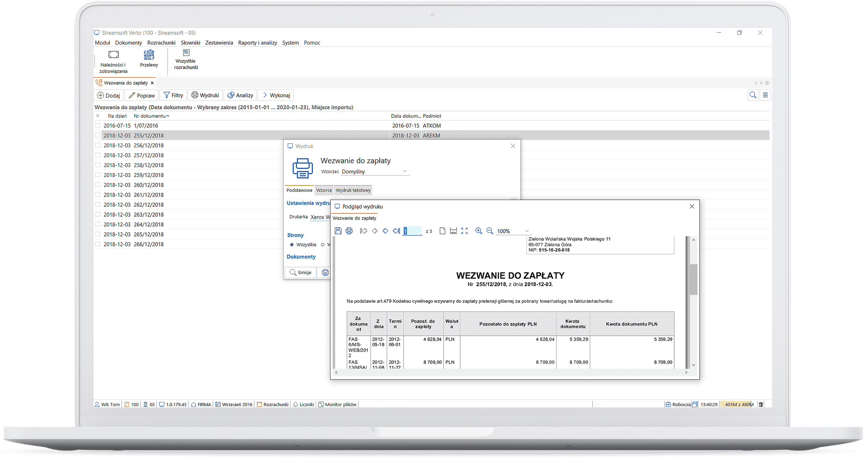Check the row 266/12/2018 checkbox
868x472 pixels.
pos(98,244)
